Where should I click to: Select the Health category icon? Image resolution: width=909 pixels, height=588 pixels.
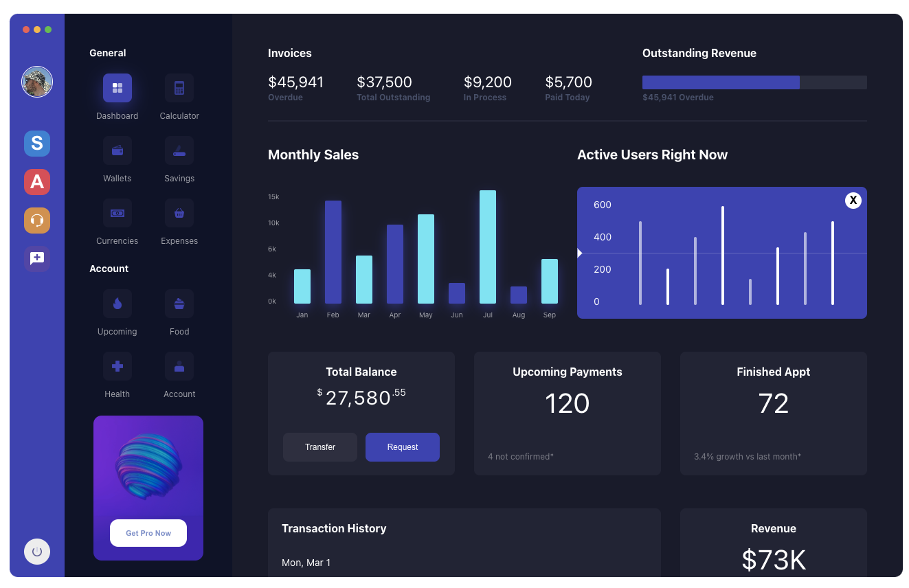coord(117,365)
